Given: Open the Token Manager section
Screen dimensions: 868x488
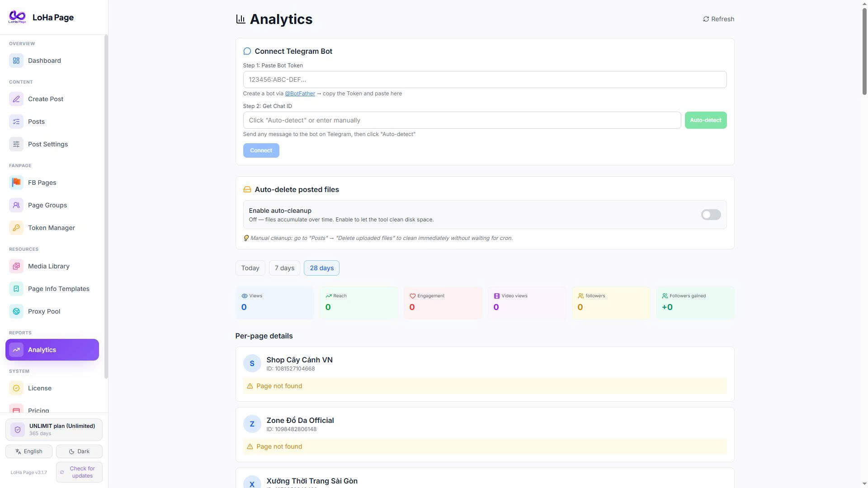Looking at the screenshot, I should coord(52,228).
